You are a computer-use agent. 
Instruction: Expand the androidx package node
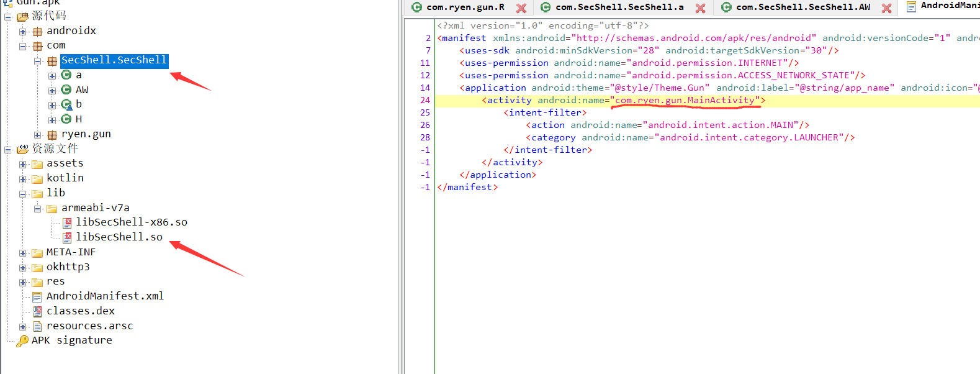[23, 31]
